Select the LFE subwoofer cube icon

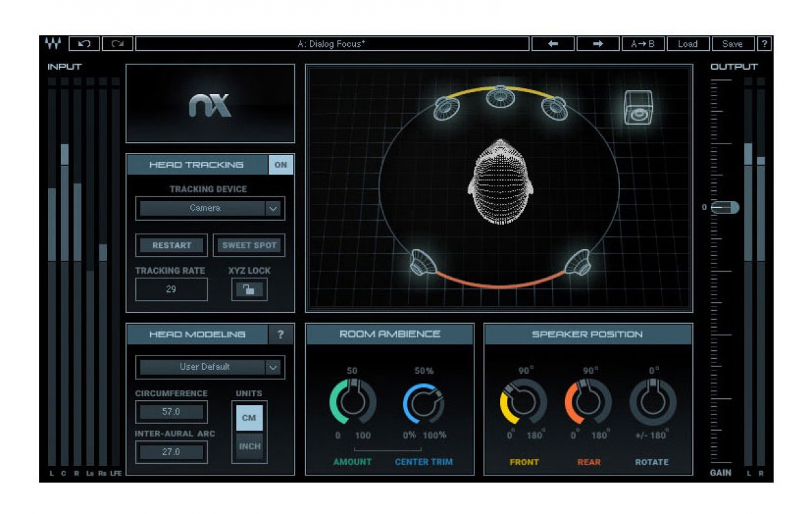coord(637,107)
